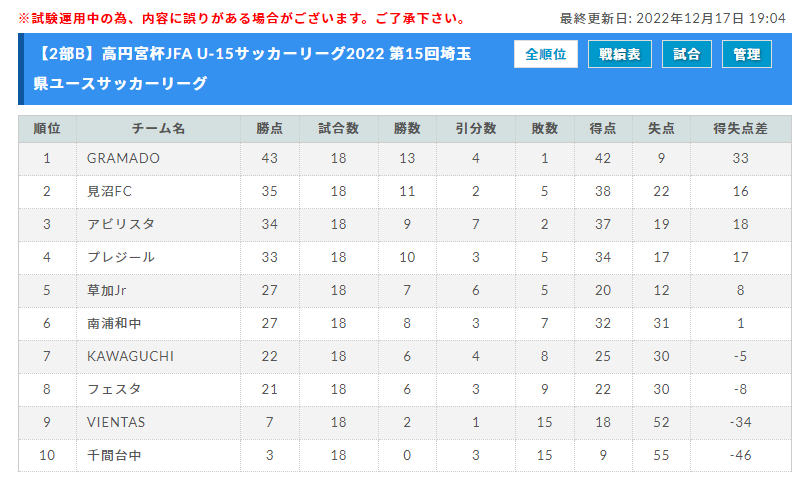803x482 pixels.
Task: Click the 千間台中 team name
Action: click(x=114, y=455)
